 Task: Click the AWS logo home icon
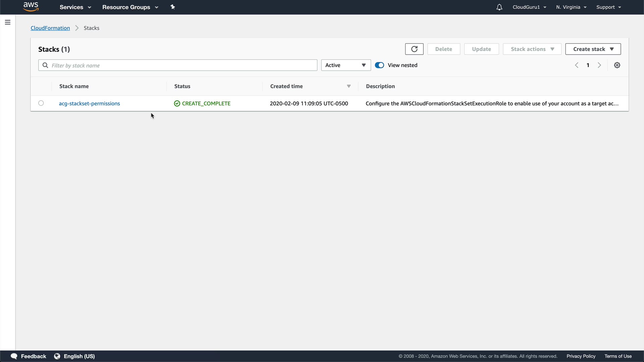31,7
